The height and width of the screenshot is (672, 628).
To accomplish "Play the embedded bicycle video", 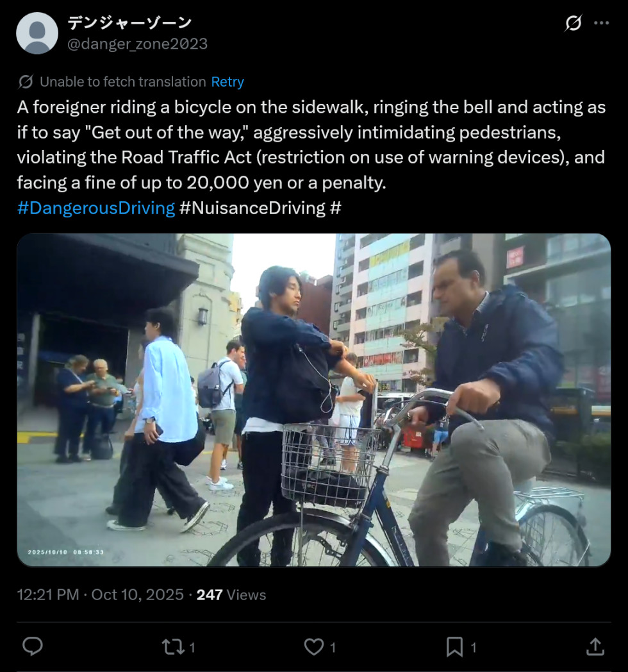I will pyautogui.click(x=313, y=400).
